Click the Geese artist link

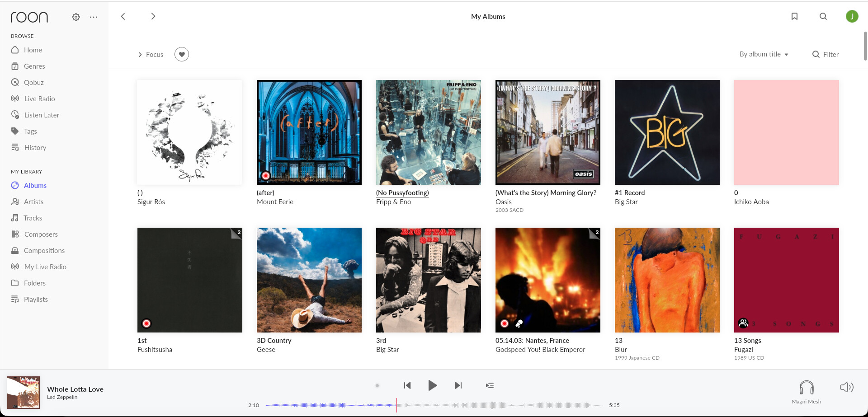(x=266, y=350)
